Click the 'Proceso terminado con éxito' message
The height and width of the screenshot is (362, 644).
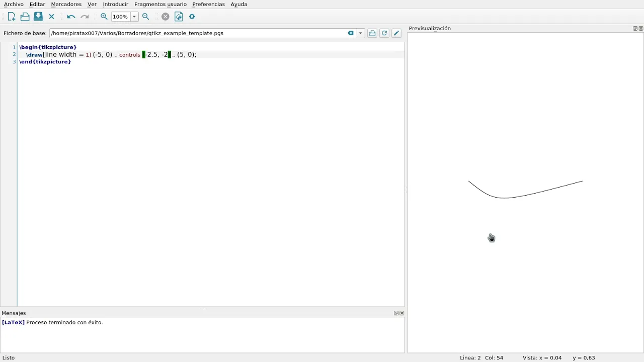tap(64, 322)
